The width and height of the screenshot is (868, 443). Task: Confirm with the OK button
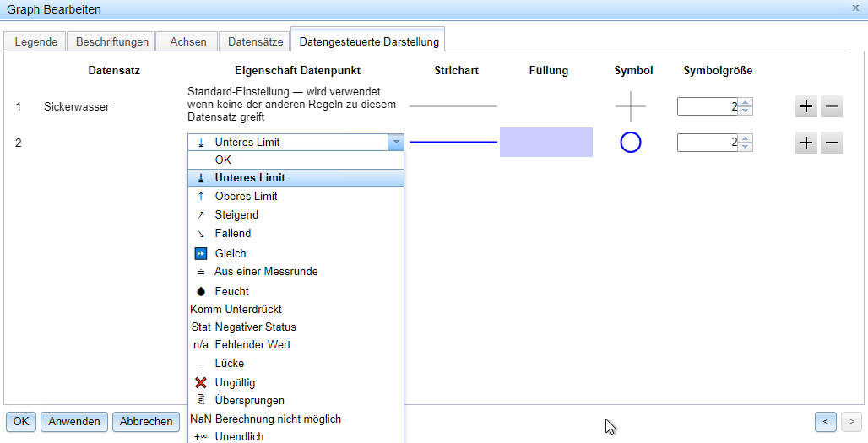21,421
